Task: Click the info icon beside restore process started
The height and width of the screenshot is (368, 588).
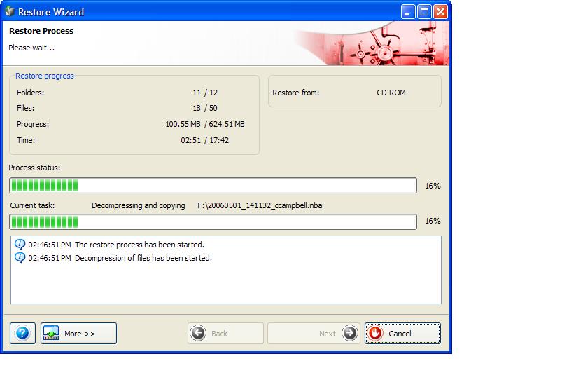Action: pos(20,245)
